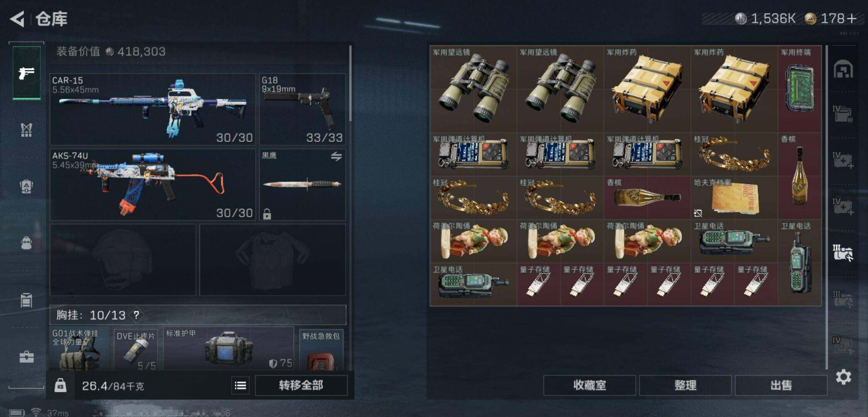Expand the currency plus button next to 178
This screenshot has width=868, height=417.
click(x=851, y=19)
